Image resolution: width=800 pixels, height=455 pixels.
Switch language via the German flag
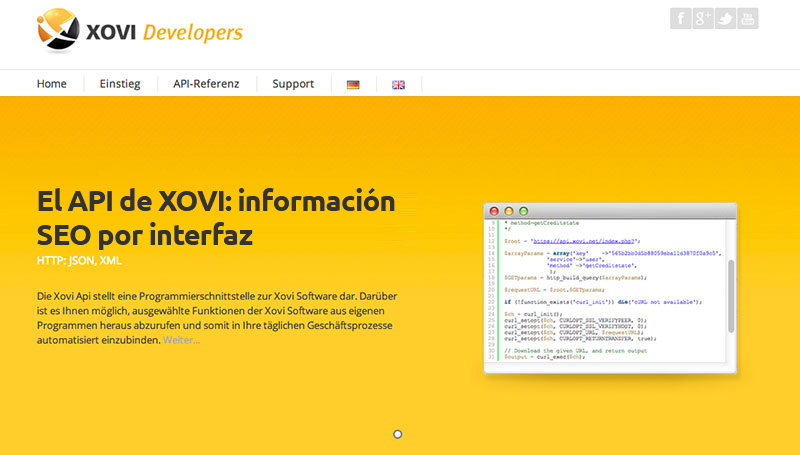pos(353,85)
